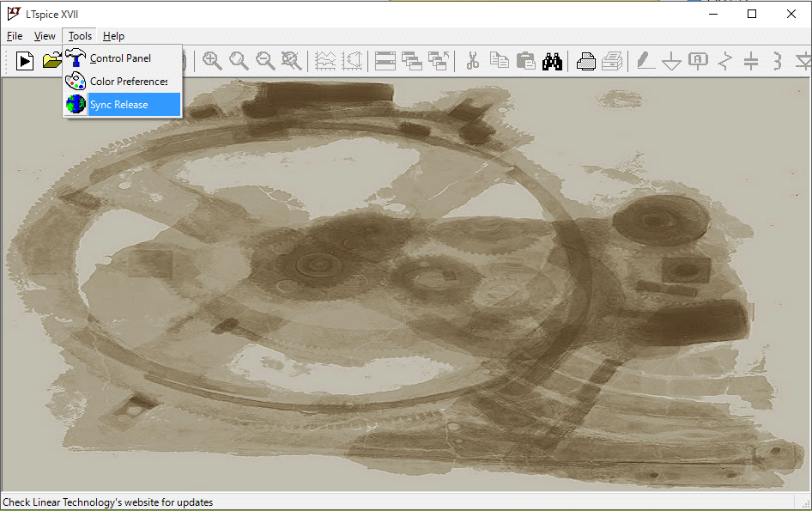Click the window resize grip
Image resolution: width=812 pixels, height=511 pixels.
pos(806,504)
